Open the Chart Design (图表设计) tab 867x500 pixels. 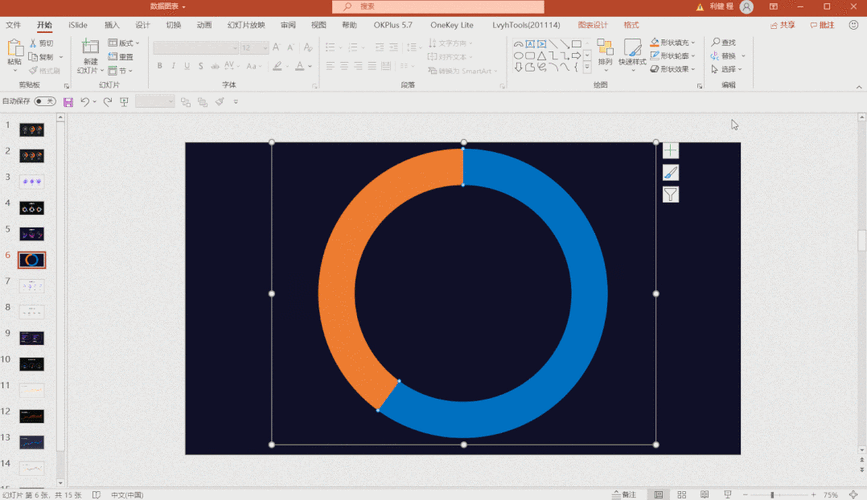pos(592,25)
